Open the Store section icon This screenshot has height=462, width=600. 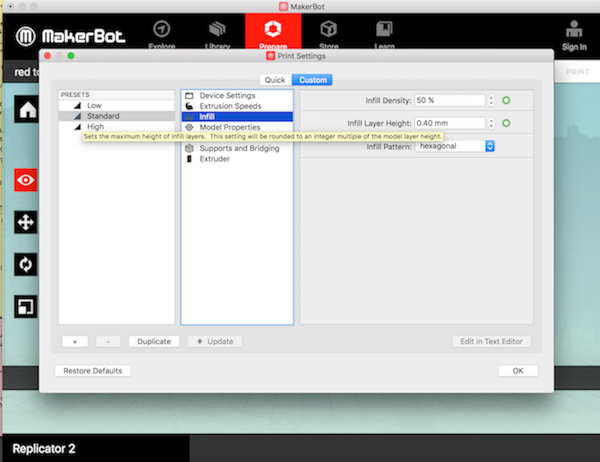pos(328,29)
